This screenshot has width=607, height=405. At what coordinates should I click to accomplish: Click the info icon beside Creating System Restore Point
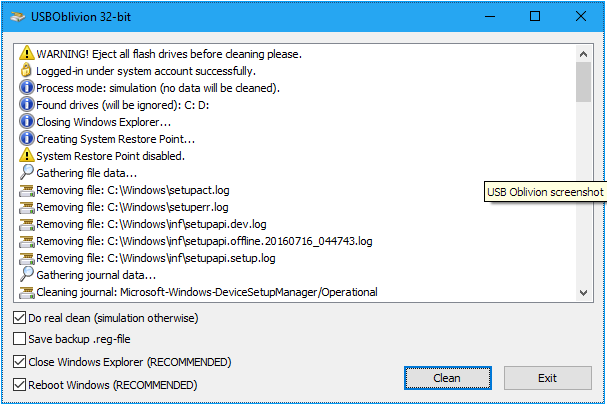(x=27, y=139)
